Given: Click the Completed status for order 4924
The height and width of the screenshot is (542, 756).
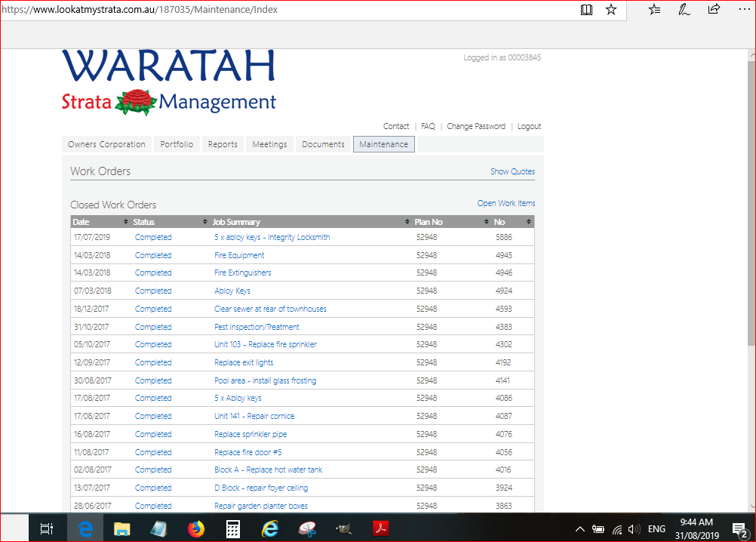Looking at the screenshot, I should (x=153, y=291).
